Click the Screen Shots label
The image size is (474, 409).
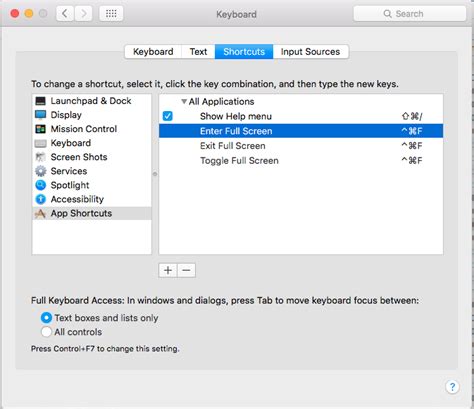(79, 157)
